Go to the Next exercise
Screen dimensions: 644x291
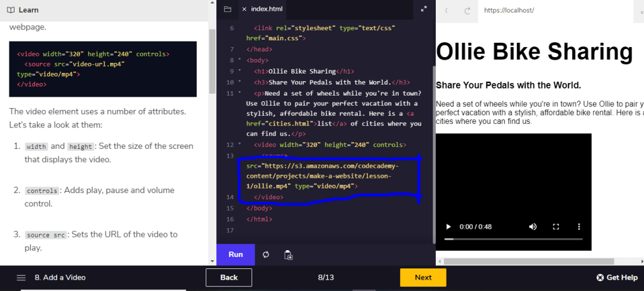point(423,277)
